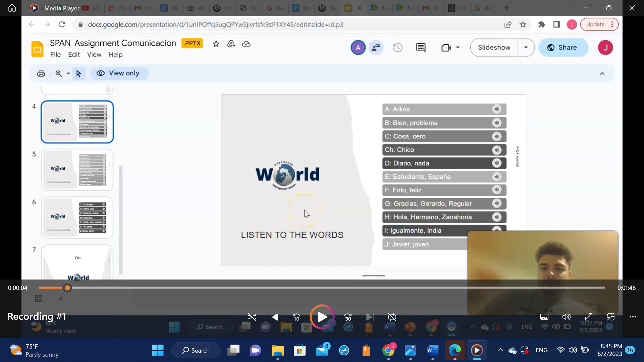The height and width of the screenshot is (362, 644).
Task: Skip forward 30 seconds
Action: [x=348, y=317]
